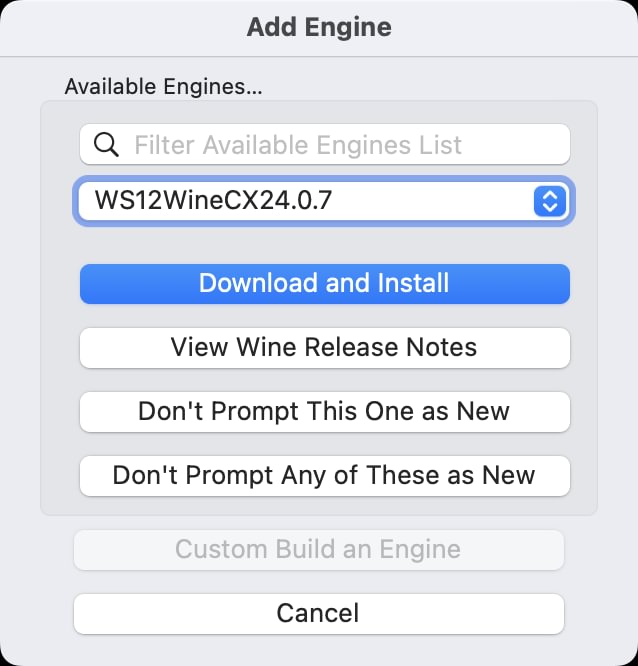Viewport: 638px width, 666px height.
Task: Click the blue up-down chevron icon
Action: pyautogui.click(x=549, y=201)
